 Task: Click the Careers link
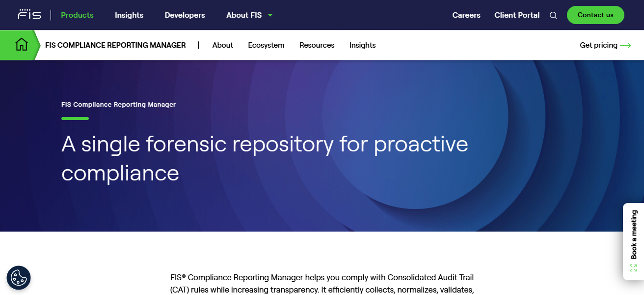click(x=466, y=15)
